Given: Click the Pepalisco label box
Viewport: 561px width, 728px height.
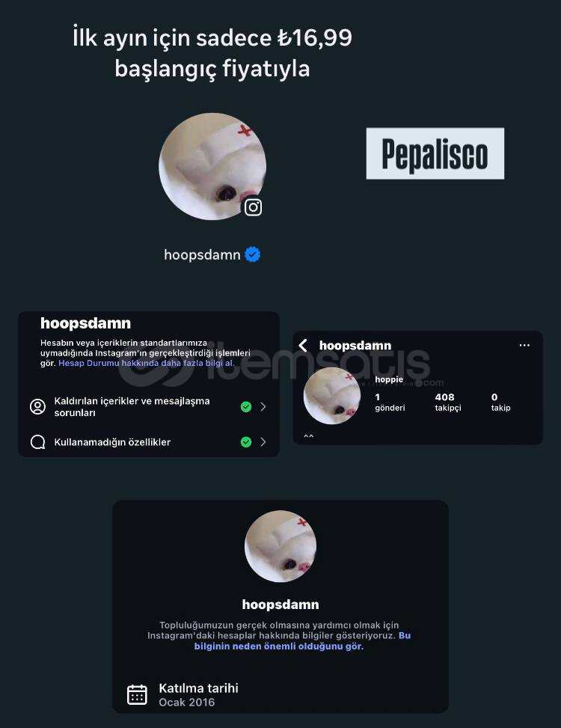Looking at the screenshot, I should [435, 153].
